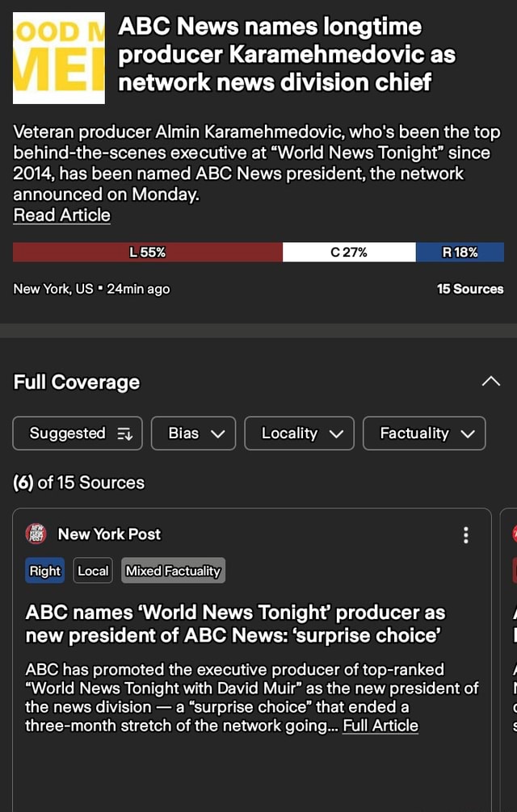Select the Local tag on the source card
This screenshot has height=812, width=517.
tap(92, 571)
